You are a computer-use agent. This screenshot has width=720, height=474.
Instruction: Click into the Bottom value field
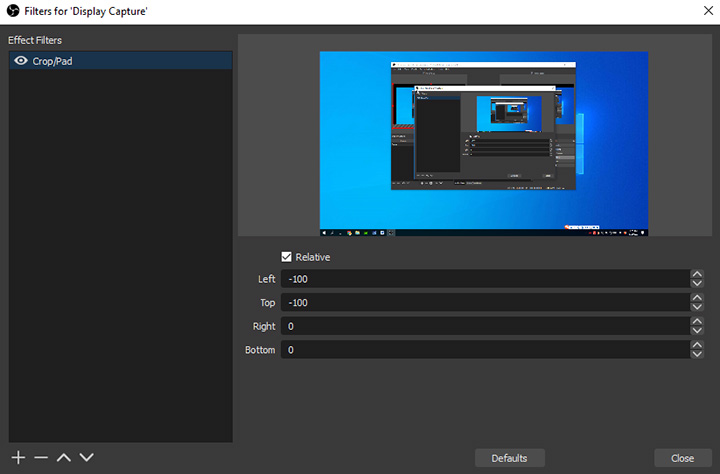click(x=484, y=350)
